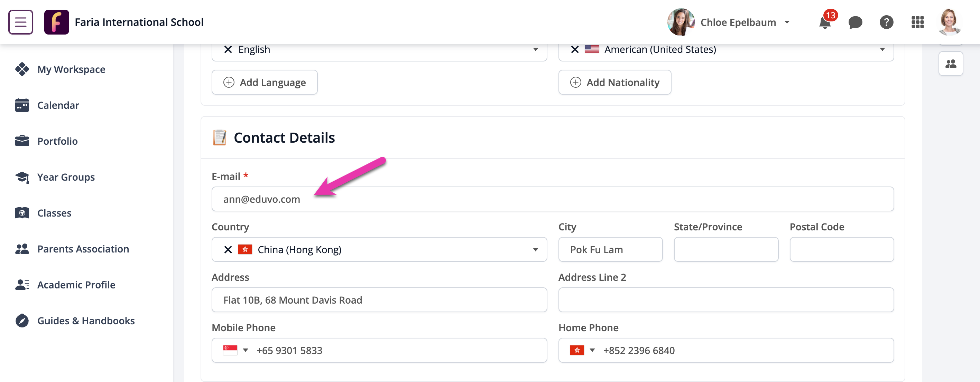
Task: Click the contacts panel icon on right edge
Action: (x=951, y=64)
